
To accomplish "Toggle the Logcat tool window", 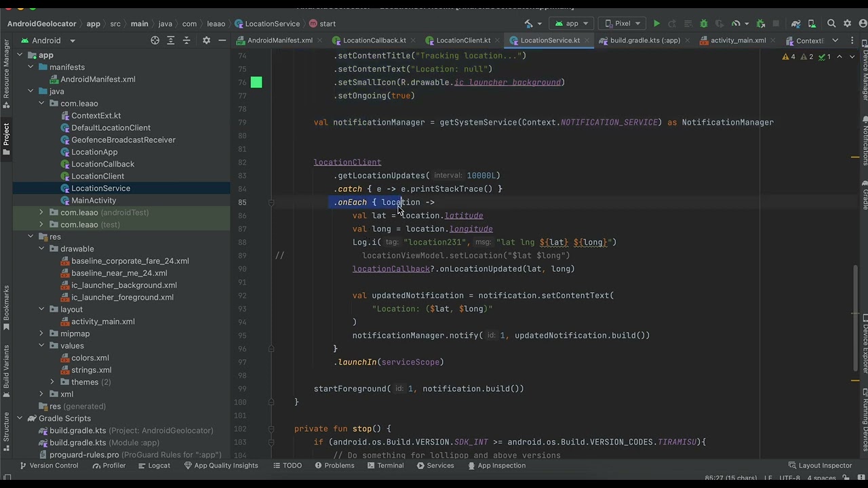I will [x=154, y=466].
